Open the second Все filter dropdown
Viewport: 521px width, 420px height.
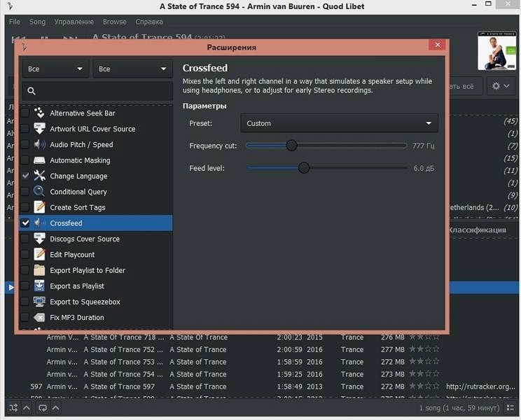pyautogui.click(x=132, y=69)
